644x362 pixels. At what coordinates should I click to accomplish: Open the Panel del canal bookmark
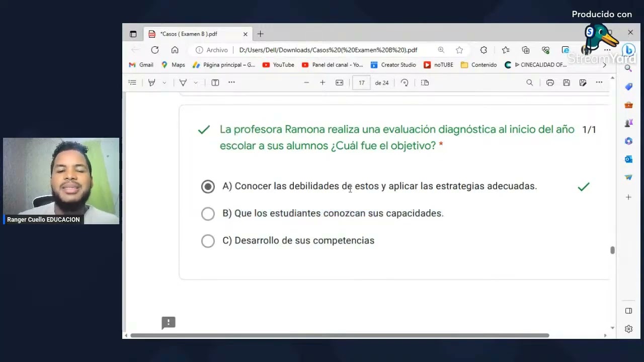[332, 65]
